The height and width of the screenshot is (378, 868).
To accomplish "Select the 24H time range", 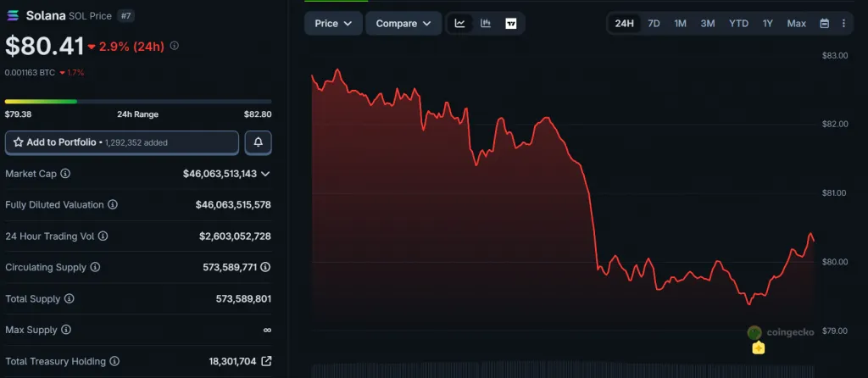I will click(625, 23).
